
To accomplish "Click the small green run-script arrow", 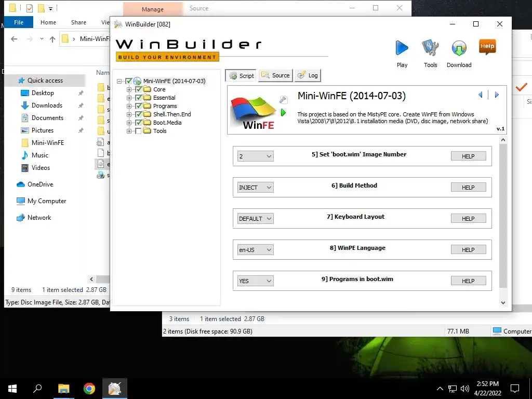I will tap(283, 113).
